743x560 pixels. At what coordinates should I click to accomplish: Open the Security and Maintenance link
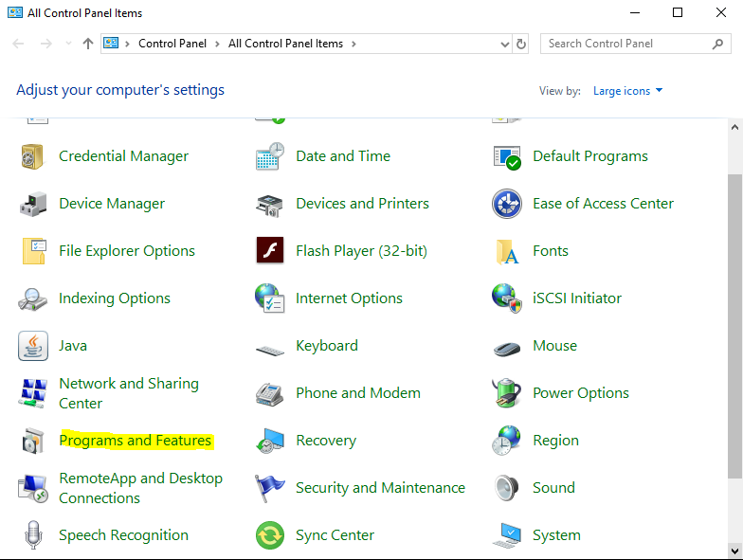tap(381, 488)
